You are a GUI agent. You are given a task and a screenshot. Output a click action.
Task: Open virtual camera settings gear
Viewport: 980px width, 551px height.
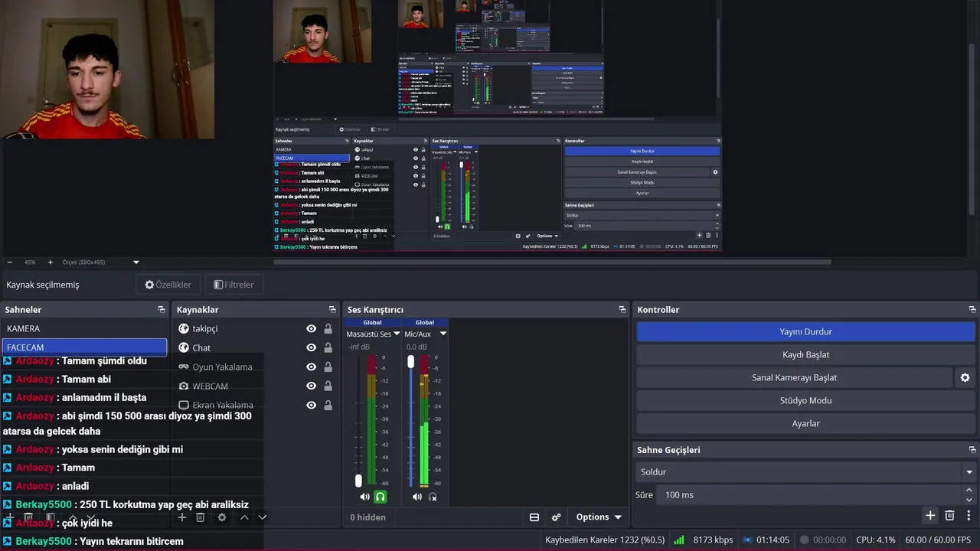965,377
